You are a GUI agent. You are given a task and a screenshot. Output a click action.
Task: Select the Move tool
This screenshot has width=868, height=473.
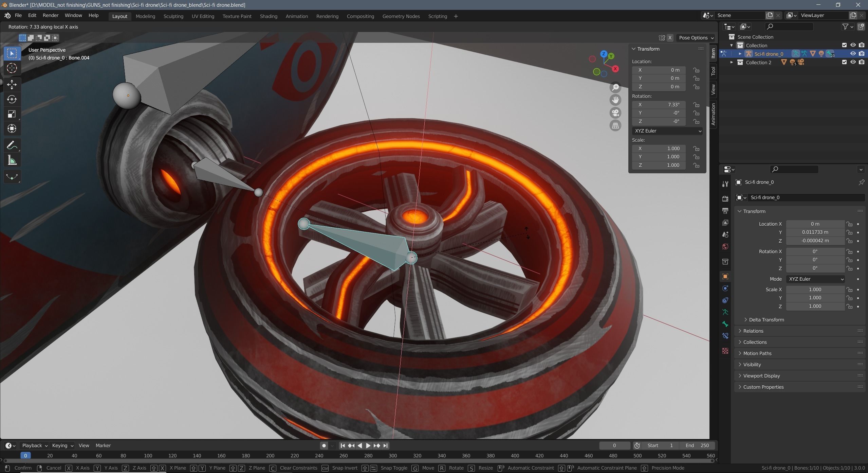12,84
